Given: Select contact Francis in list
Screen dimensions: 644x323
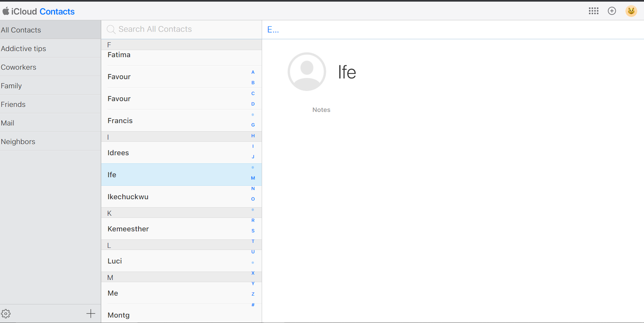Looking at the screenshot, I should (x=120, y=120).
